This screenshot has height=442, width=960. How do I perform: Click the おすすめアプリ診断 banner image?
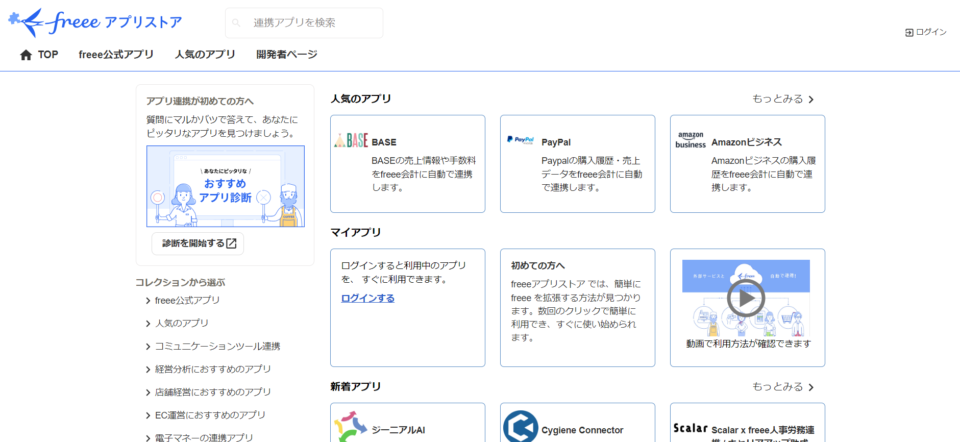click(x=225, y=186)
